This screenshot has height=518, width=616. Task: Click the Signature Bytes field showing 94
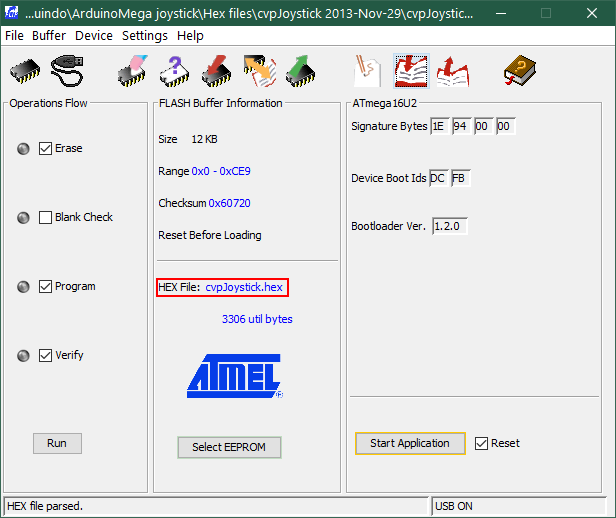pyautogui.click(x=462, y=126)
